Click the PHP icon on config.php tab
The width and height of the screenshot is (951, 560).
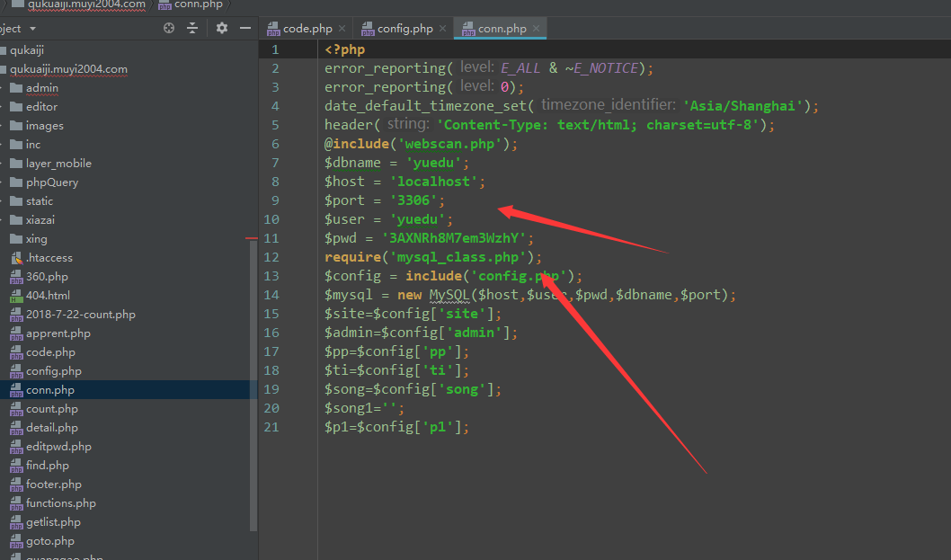369,29
